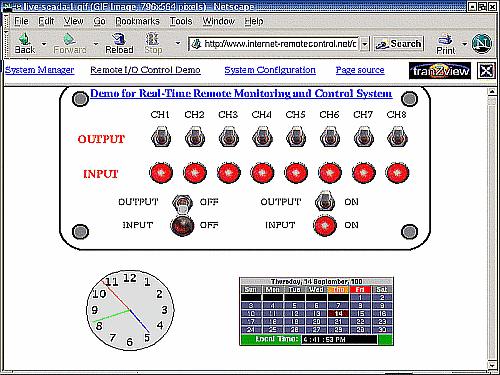
Task: Open the File menu
Action: click(21, 21)
